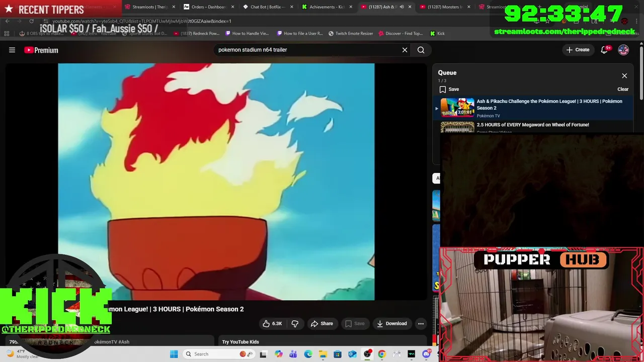The height and width of the screenshot is (362, 644).
Task: Click the Create button
Action: pyautogui.click(x=578, y=50)
